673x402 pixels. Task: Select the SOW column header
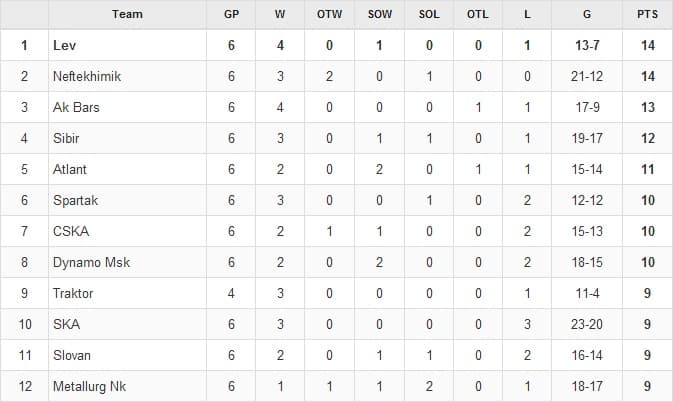pyautogui.click(x=379, y=14)
